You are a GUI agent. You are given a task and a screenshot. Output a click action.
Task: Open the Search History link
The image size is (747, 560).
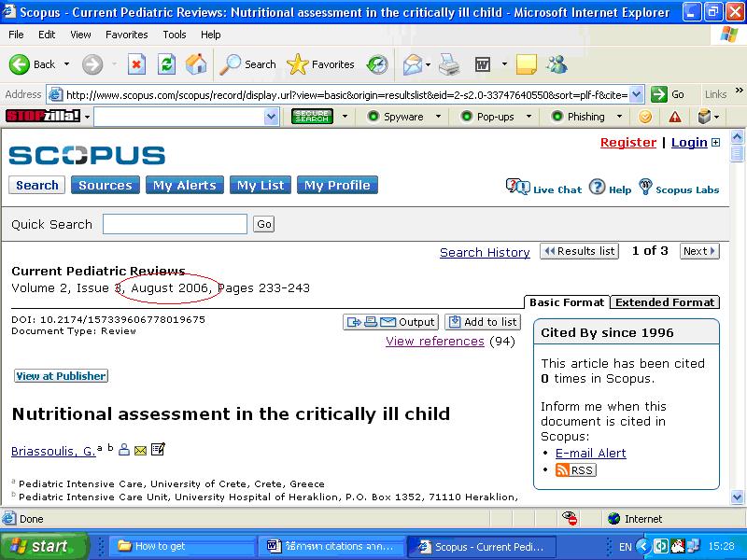(x=485, y=252)
